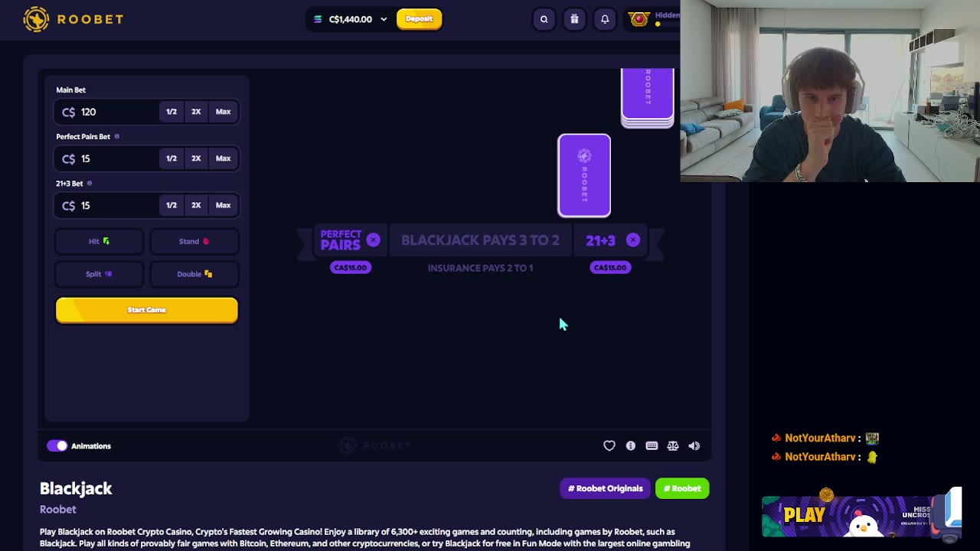This screenshot has width=980, height=551.
Task: Halve the Perfect Pairs Bet with 1/2
Action: point(171,158)
